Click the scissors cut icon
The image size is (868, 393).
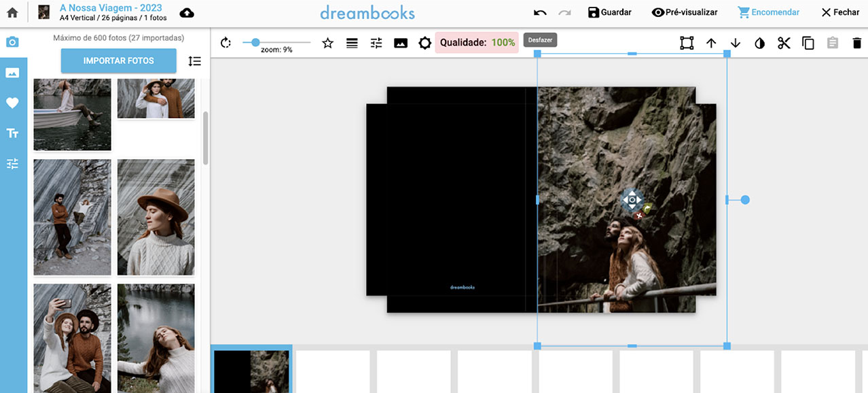(x=784, y=43)
